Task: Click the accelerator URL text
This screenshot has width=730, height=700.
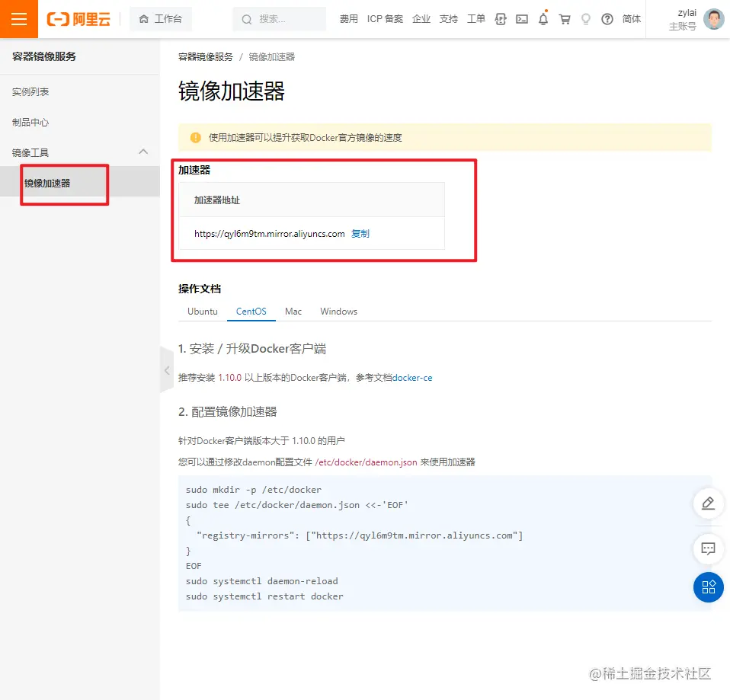Action: coord(270,234)
